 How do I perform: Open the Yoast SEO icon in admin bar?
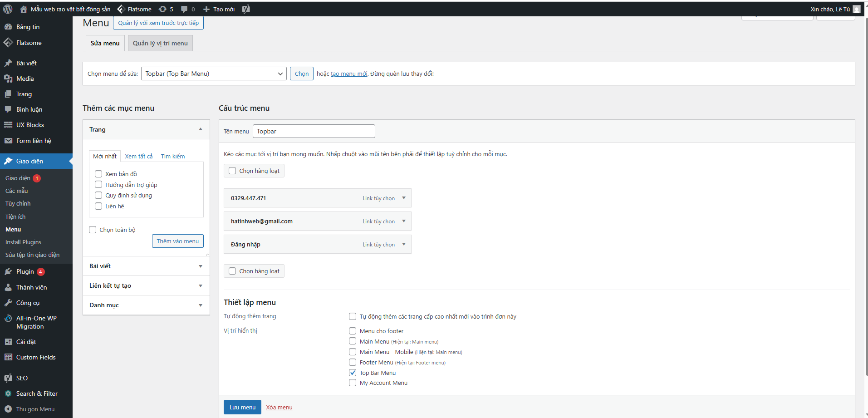coord(246,9)
